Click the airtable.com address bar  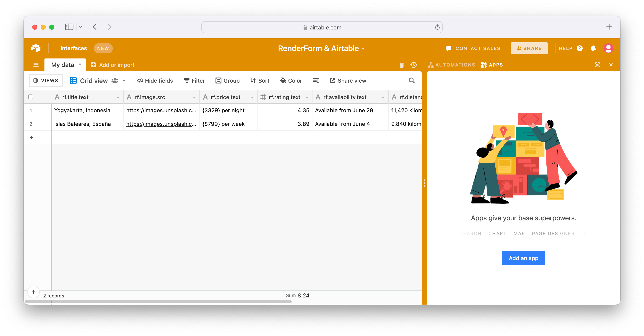(x=322, y=27)
